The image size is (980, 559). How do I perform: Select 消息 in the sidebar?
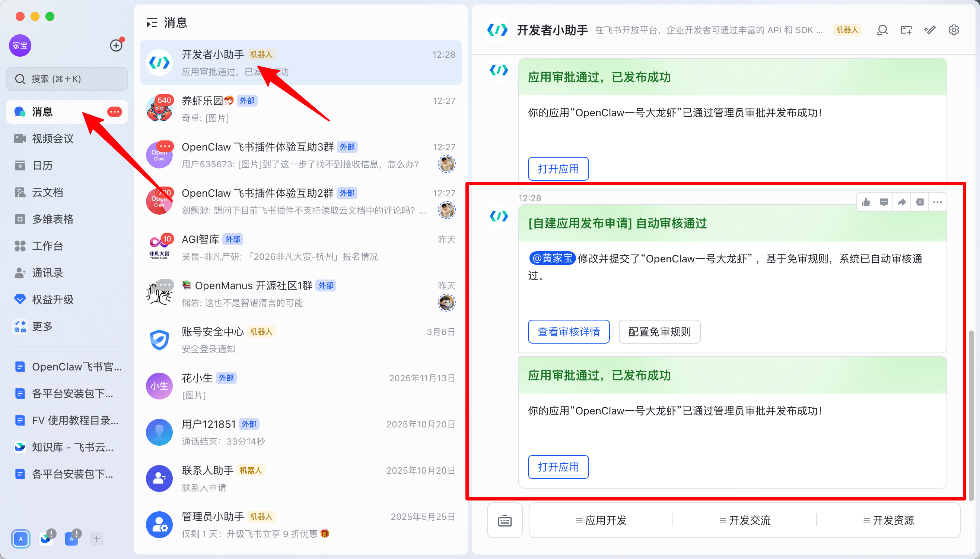coord(67,112)
